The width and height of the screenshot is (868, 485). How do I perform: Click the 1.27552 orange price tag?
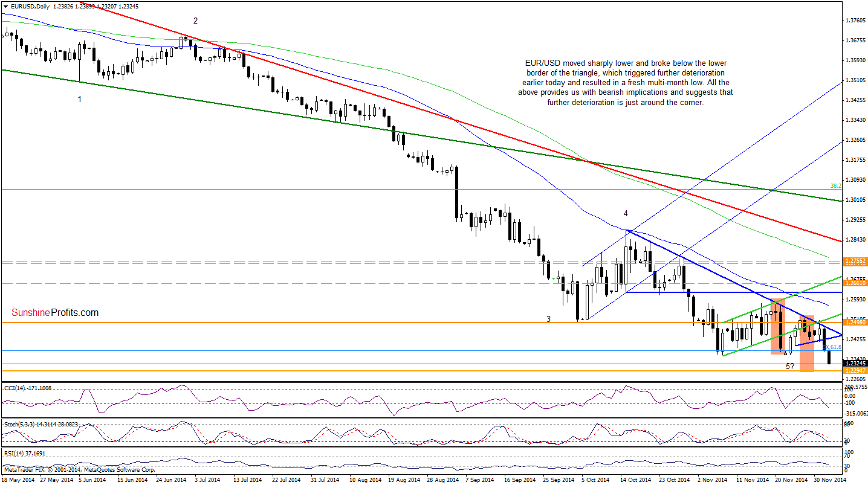[x=855, y=262]
